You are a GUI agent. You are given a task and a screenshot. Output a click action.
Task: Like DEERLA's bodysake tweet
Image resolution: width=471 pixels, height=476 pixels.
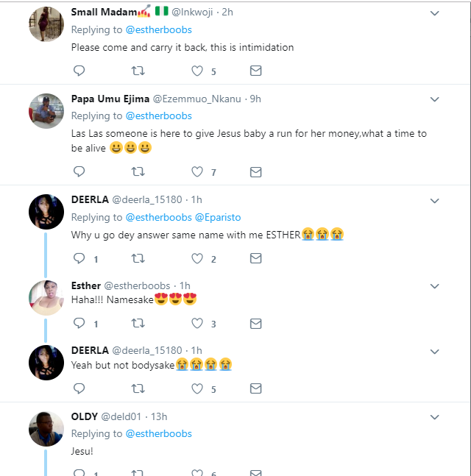[197, 388]
